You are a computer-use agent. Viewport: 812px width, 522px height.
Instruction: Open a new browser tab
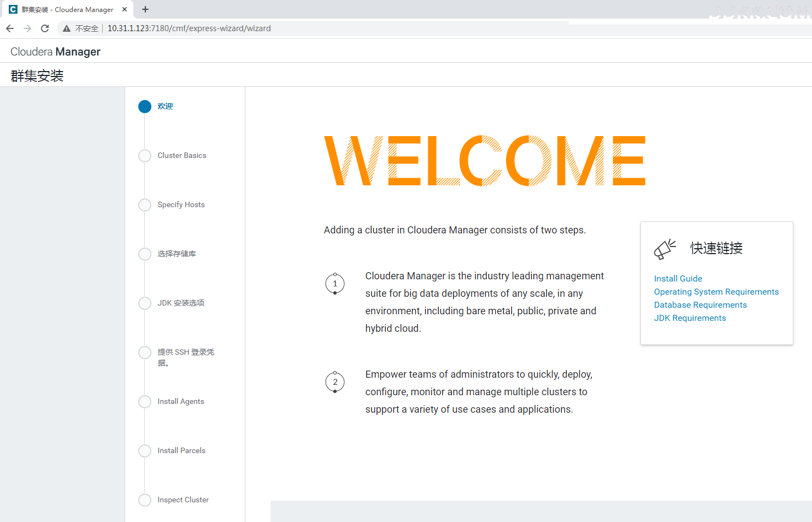tap(145, 9)
